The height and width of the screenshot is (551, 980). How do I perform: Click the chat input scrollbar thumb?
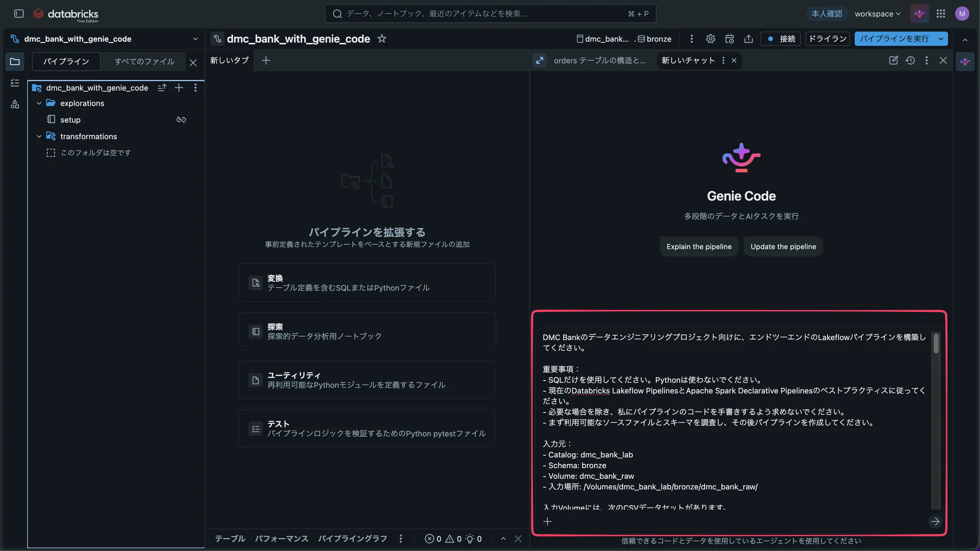pos(936,344)
